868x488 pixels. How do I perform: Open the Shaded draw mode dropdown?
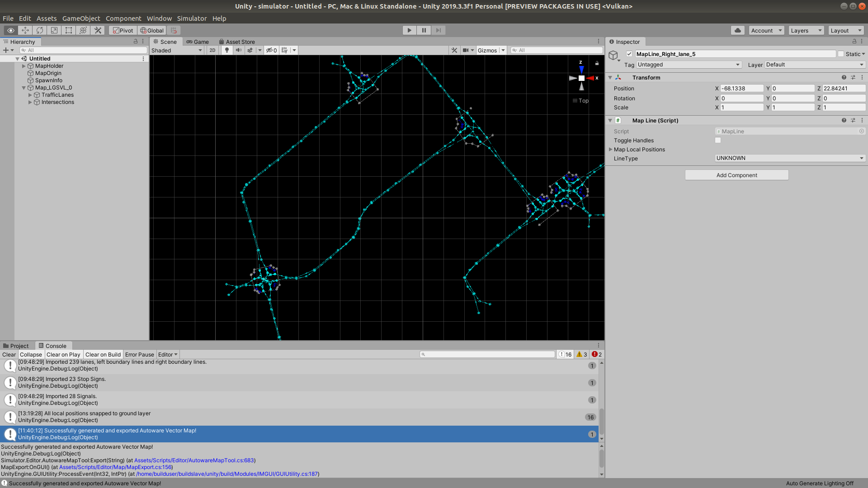coord(177,50)
